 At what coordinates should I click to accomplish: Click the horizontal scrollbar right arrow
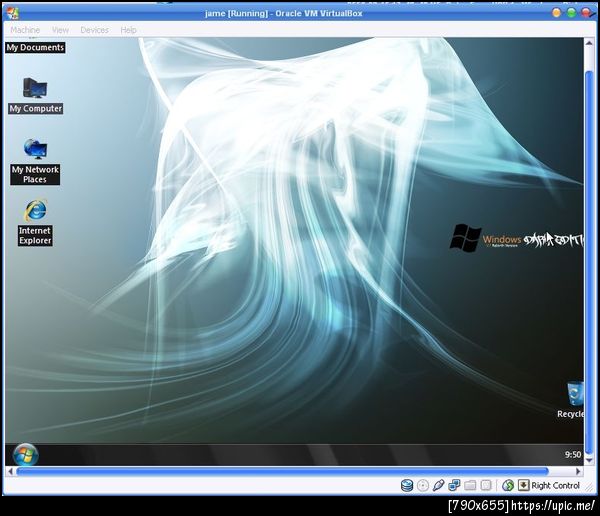pyautogui.click(x=579, y=471)
